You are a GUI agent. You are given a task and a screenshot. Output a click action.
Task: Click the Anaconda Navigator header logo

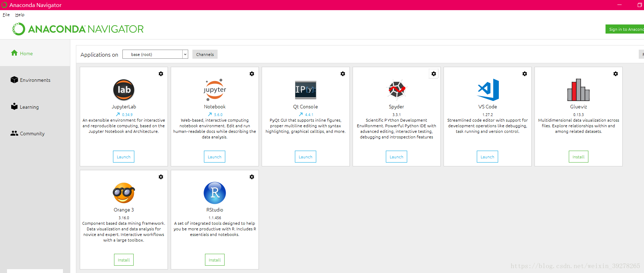click(78, 29)
